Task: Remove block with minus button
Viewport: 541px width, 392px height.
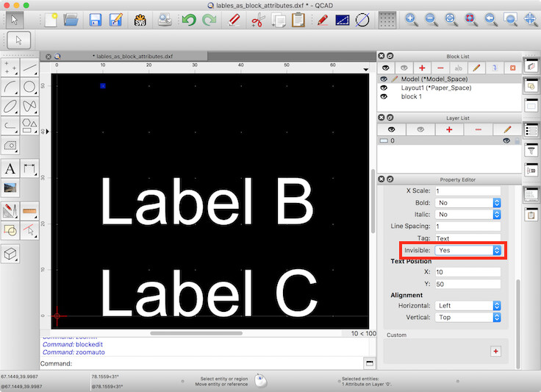Action: [x=440, y=68]
